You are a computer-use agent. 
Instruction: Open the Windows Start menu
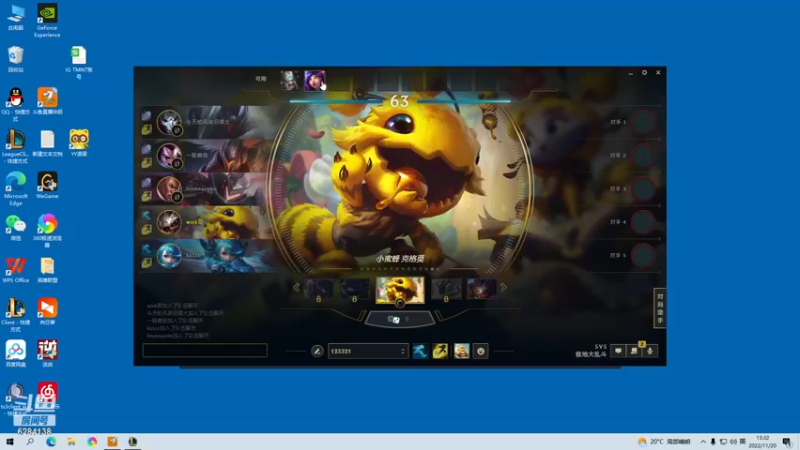coord(10,442)
